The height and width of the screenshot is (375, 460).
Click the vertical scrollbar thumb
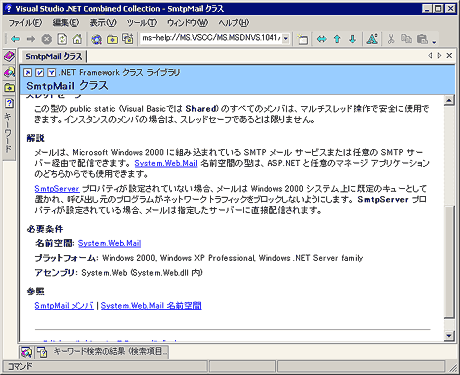[x=449, y=262]
